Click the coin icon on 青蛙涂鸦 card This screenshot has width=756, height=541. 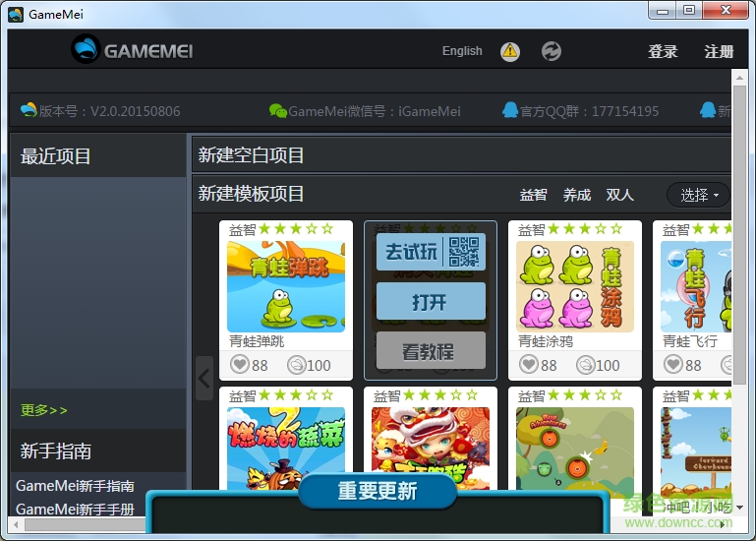[x=585, y=365]
